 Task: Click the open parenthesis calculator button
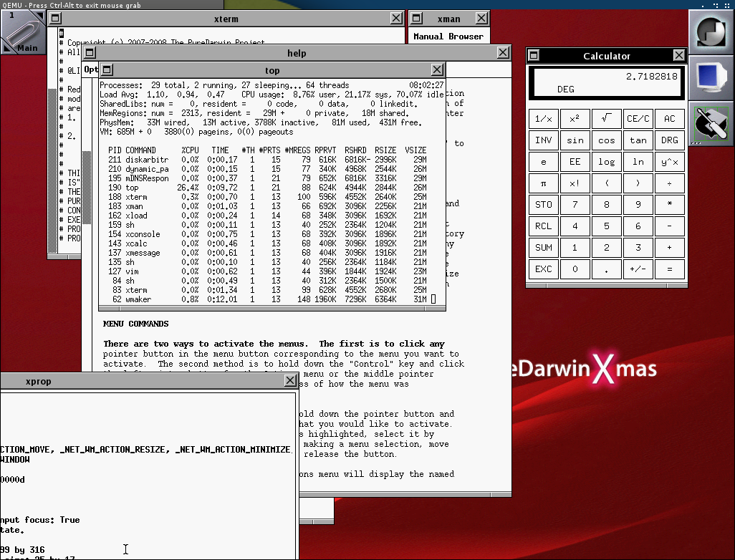tap(606, 183)
